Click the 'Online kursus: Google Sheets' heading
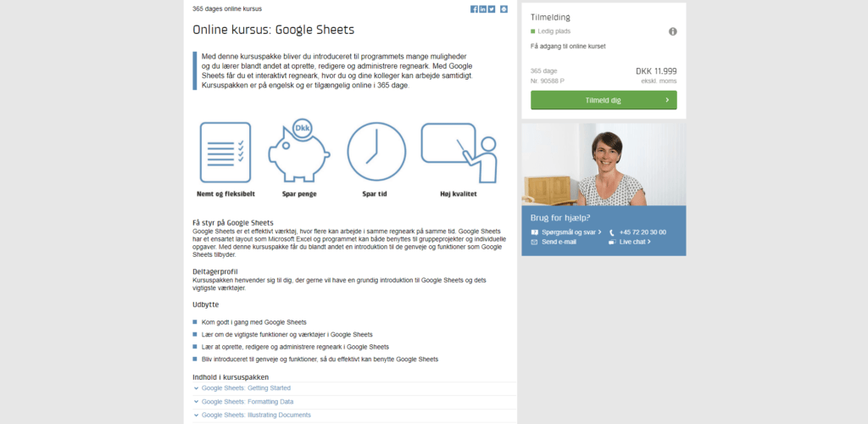The image size is (868, 424). pyautogui.click(x=274, y=30)
